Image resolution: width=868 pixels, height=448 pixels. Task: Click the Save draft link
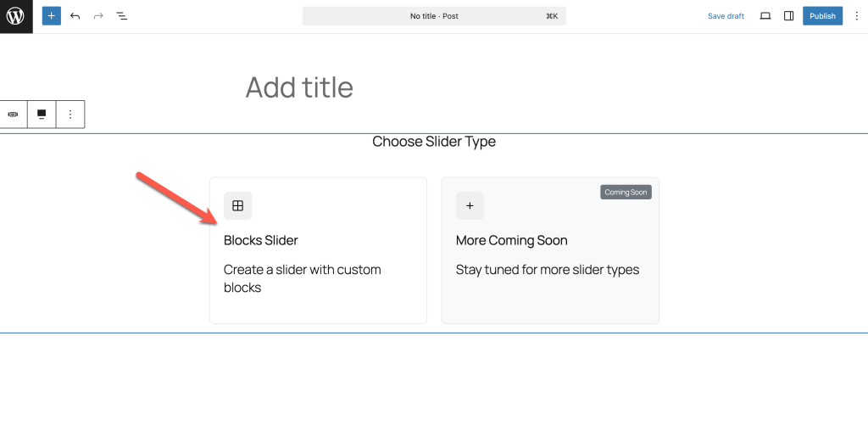coord(726,16)
